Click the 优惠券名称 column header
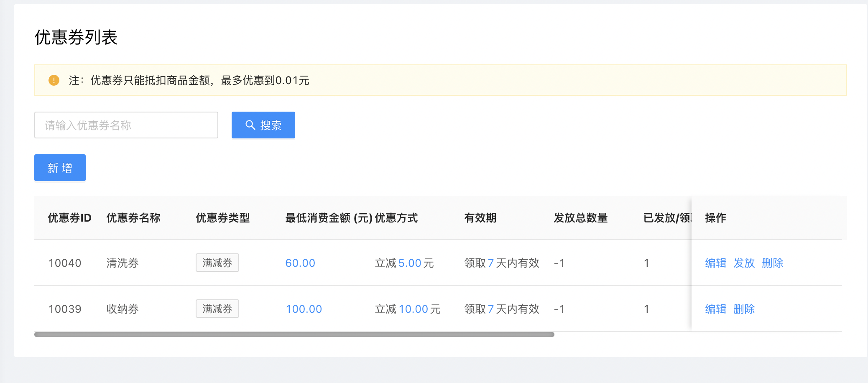This screenshot has width=868, height=383. [x=133, y=218]
